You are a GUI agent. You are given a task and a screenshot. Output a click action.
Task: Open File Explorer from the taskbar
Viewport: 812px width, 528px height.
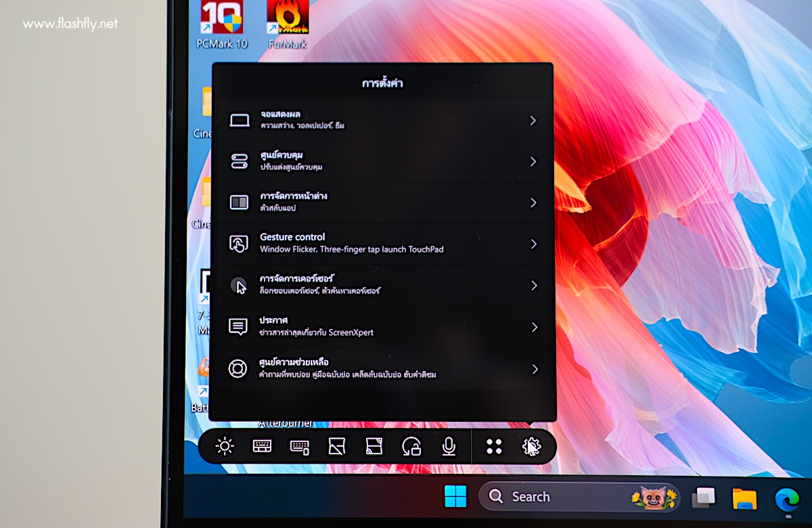744,499
